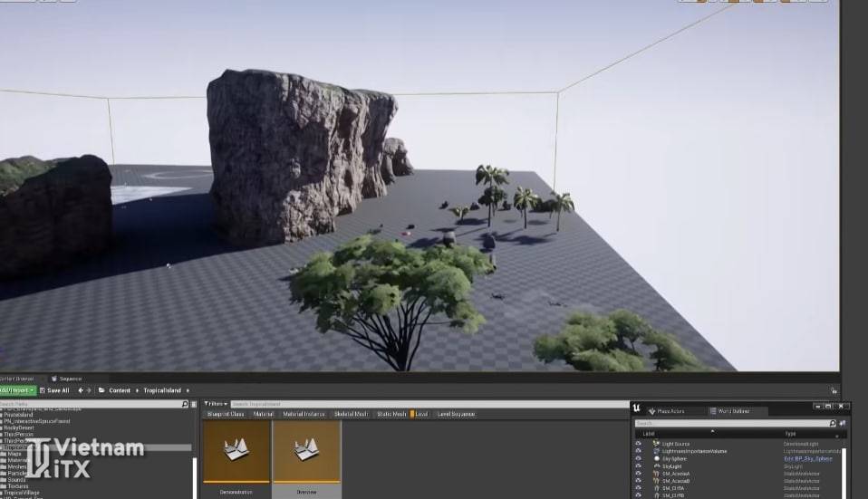Switch to the Content Browser tab
The height and width of the screenshot is (499, 868).
coord(18,379)
